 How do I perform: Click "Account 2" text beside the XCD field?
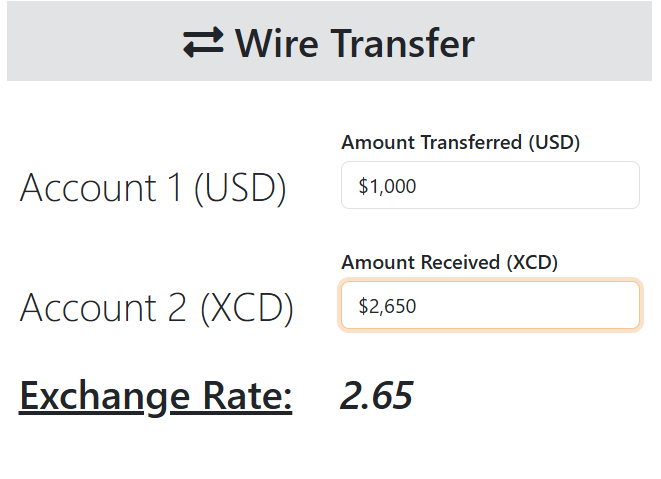tap(104, 308)
